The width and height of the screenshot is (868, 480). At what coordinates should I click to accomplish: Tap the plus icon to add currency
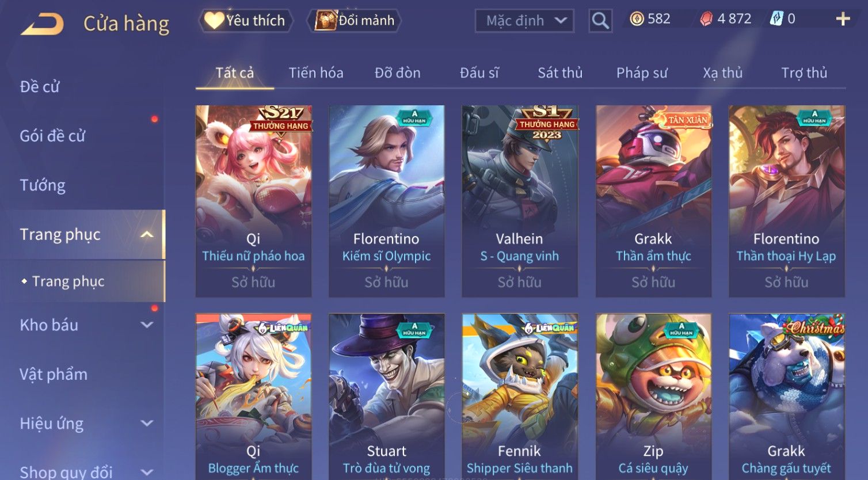[843, 20]
